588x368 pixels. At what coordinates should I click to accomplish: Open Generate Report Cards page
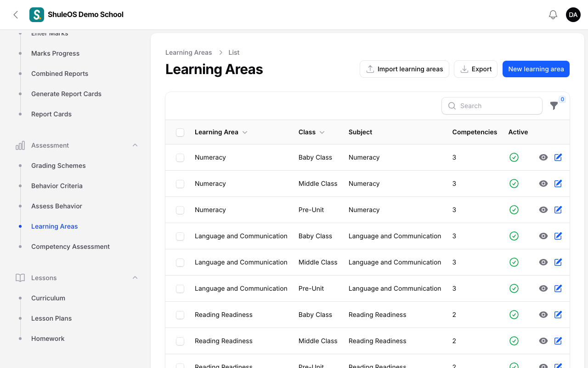click(66, 94)
